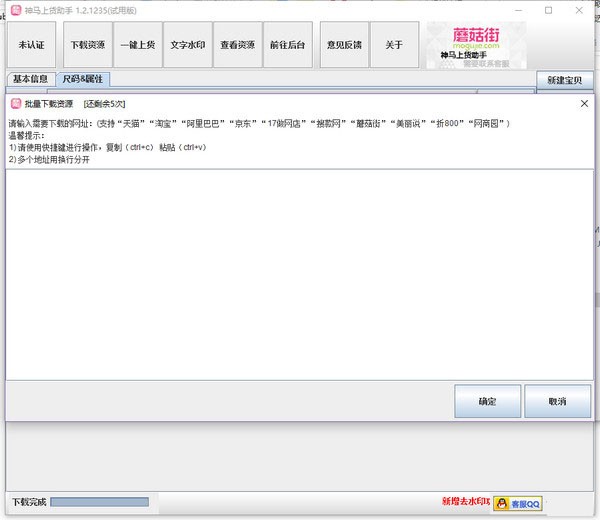The width and height of the screenshot is (600, 520).
Task: Click the 关于 about button
Action: 395,45
